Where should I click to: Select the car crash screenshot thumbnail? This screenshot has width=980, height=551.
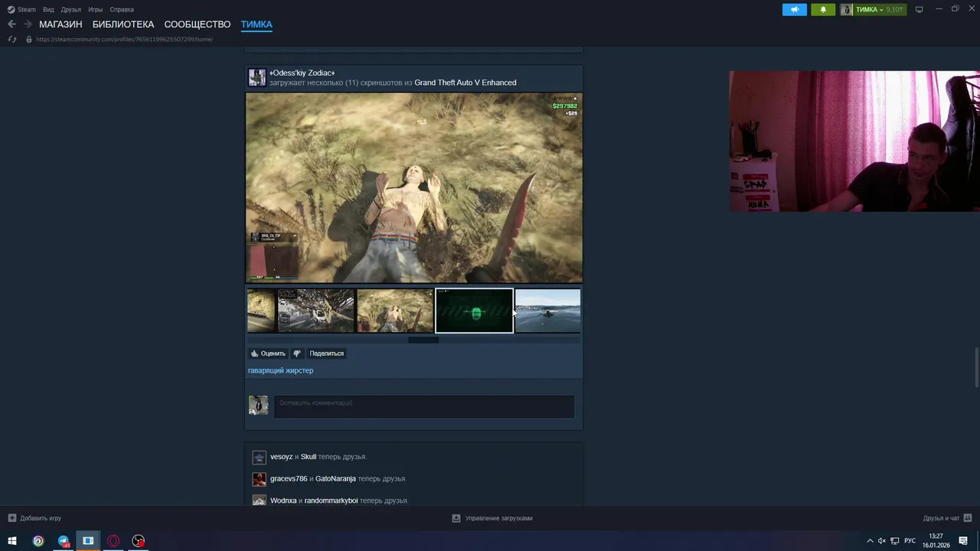pyautogui.click(x=316, y=311)
